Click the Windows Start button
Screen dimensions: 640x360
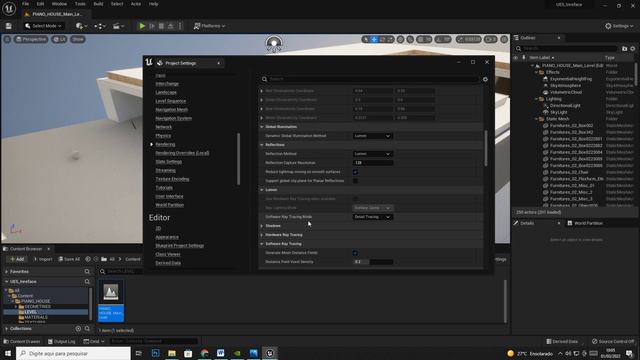click(x=8, y=353)
